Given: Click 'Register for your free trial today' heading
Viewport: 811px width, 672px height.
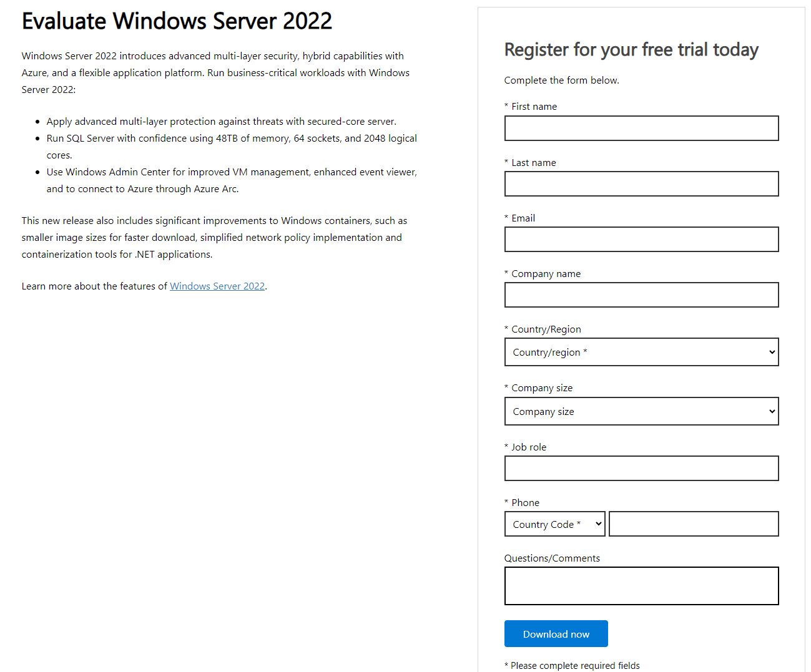Looking at the screenshot, I should 631,49.
